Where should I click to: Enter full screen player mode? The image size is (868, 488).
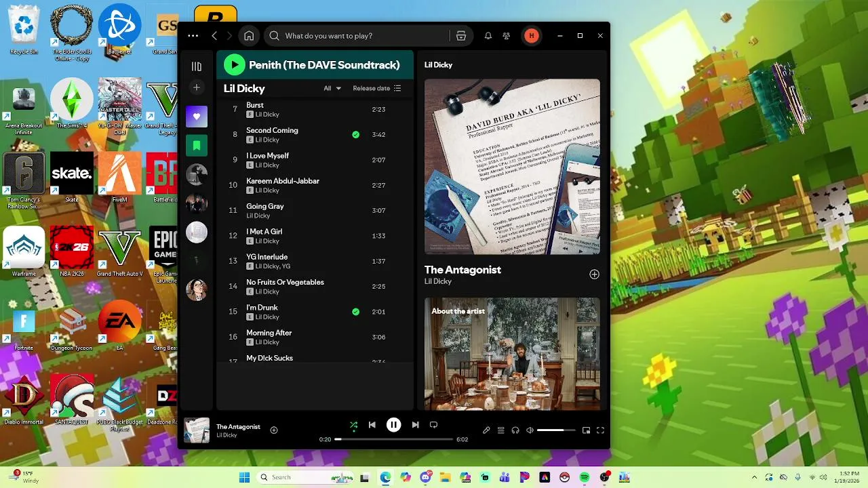click(x=600, y=430)
